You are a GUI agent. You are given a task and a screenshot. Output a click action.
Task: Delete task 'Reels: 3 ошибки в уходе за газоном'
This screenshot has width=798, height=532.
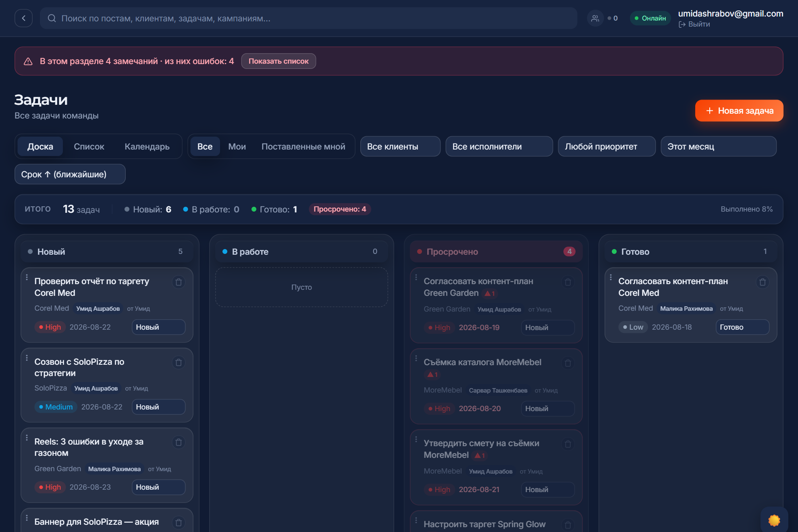tap(179, 443)
